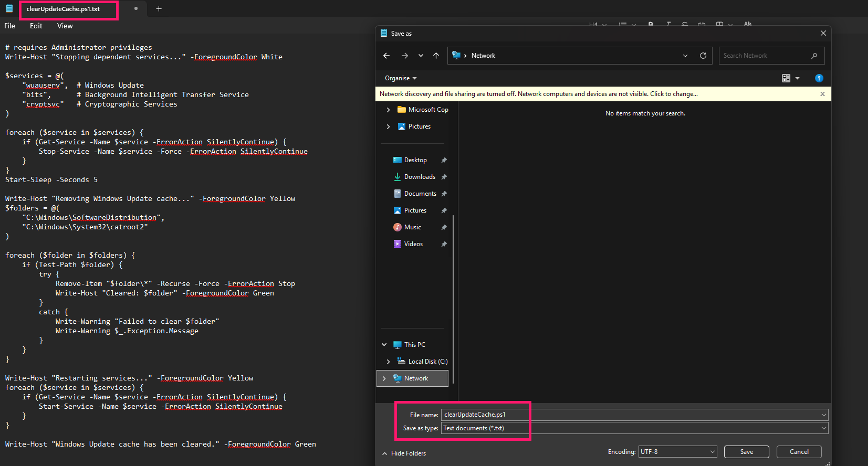Click Network icon in address bar
The height and width of the screenshot is (466, 868).
(456, 56)
